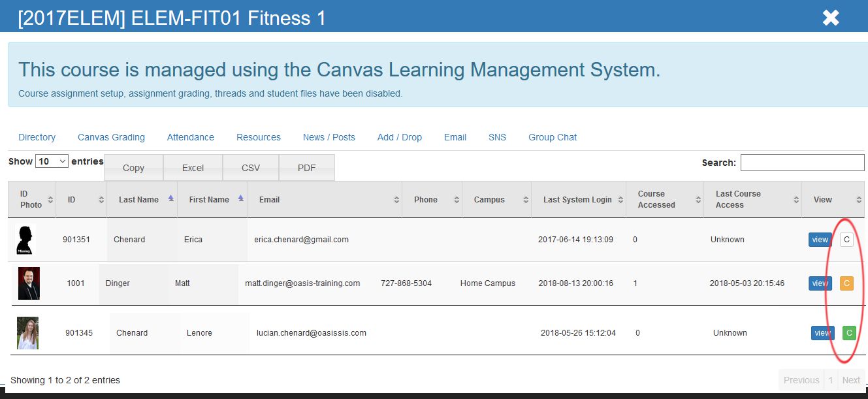This screenshot has height=399, width=868.
Task: Sort by Course Accessed column
Action: click(x=665, y=199)
